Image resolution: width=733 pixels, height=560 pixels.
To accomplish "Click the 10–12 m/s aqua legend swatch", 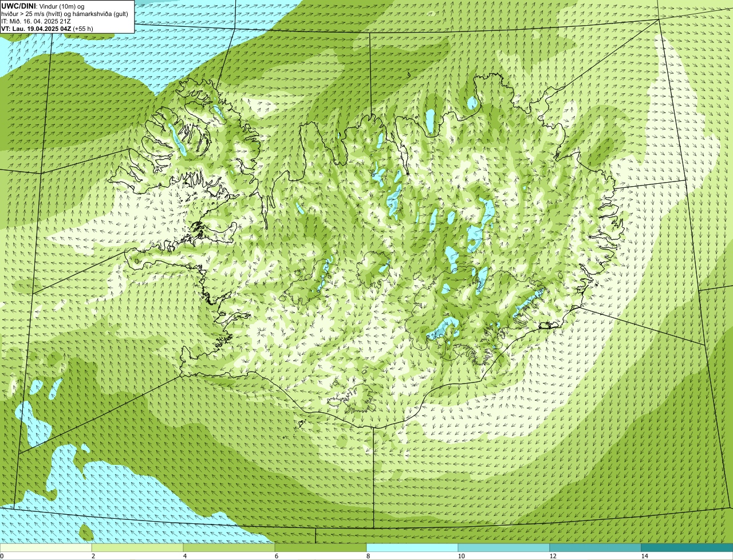I will click(x=504, y=547).
